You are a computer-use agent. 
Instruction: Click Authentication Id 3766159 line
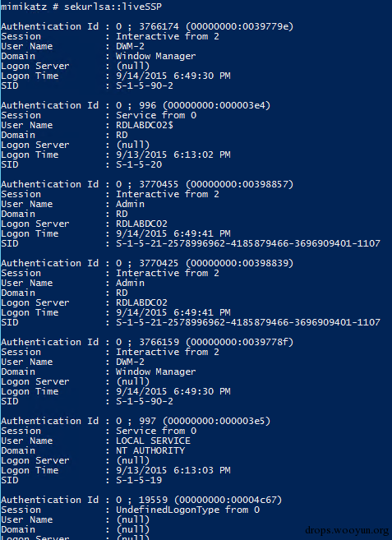click(x=147, y=342)
